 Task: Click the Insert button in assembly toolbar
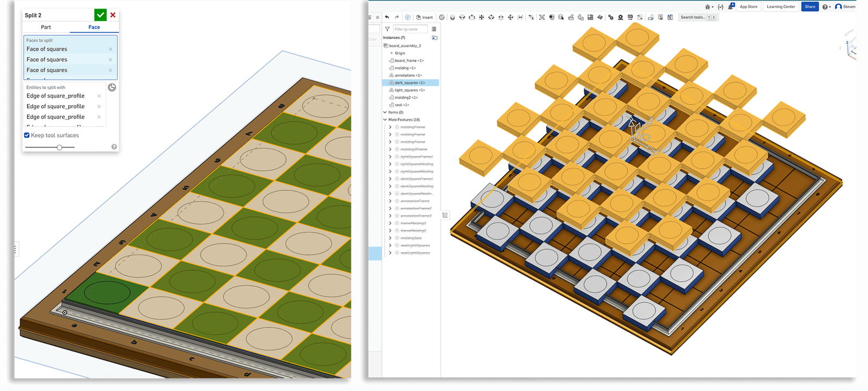[x=425, y=17]
